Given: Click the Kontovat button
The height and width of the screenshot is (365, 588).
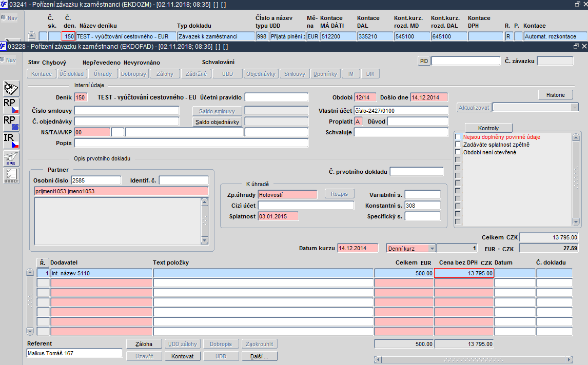Looking at the screenshot, I should (183, 356).
